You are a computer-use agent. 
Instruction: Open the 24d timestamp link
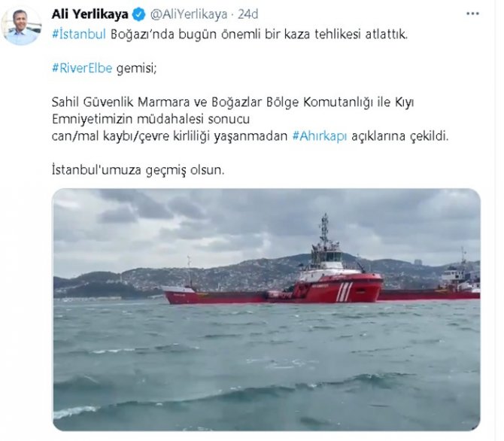point(247,14)
